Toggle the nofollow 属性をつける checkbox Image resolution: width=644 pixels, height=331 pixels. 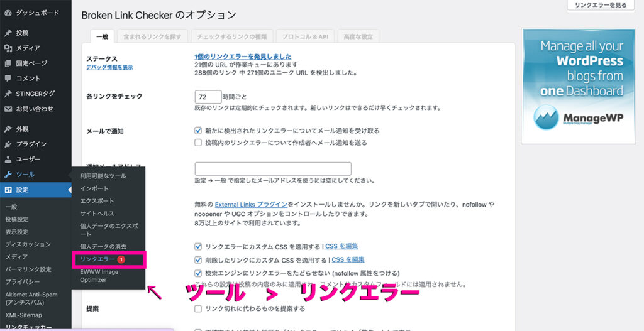[x=198, y=273]
